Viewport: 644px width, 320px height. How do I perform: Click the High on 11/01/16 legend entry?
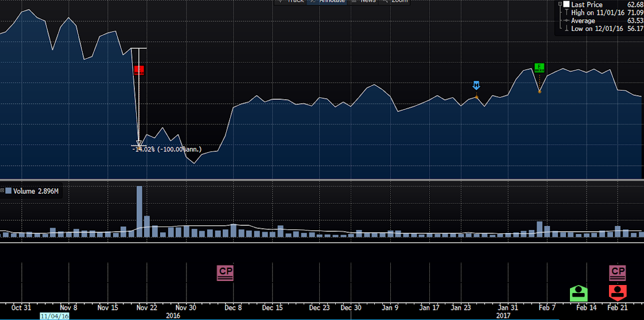pos(598,13)
